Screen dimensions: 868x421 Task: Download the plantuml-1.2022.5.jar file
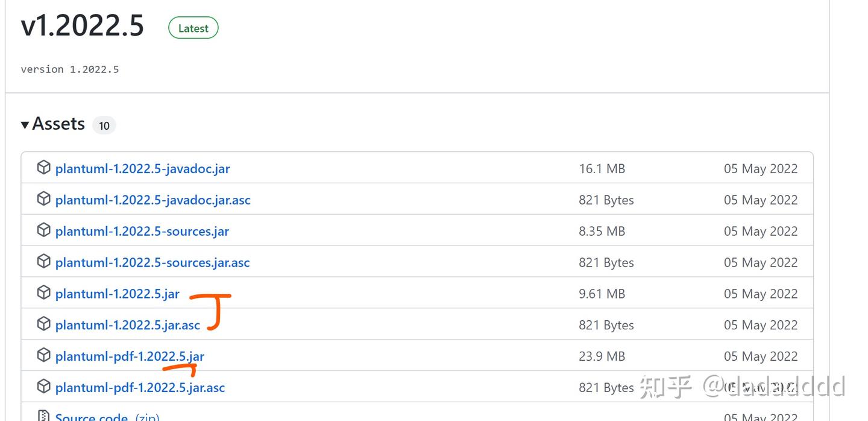[x=117, y=294]
